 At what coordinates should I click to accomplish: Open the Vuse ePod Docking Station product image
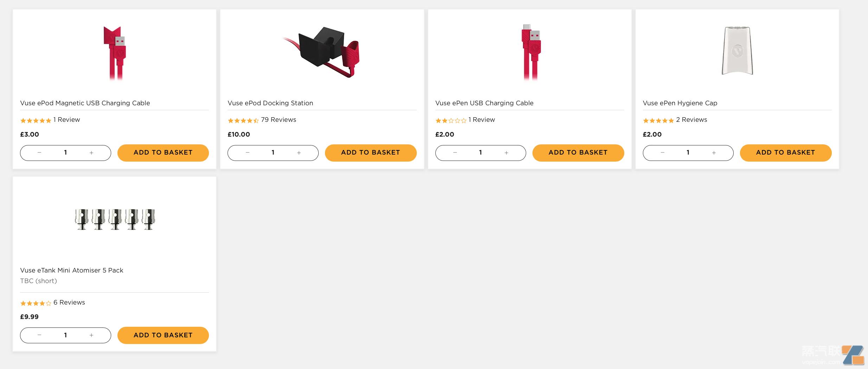click(322, 52)
